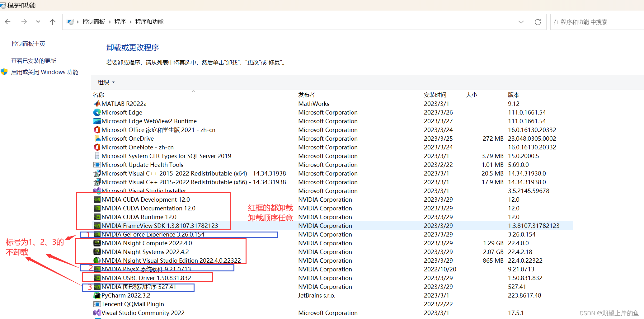Open recent locations dropdown arrow
Screen dimensions: 644x319
pyautogui.click(x=38, y=22)
